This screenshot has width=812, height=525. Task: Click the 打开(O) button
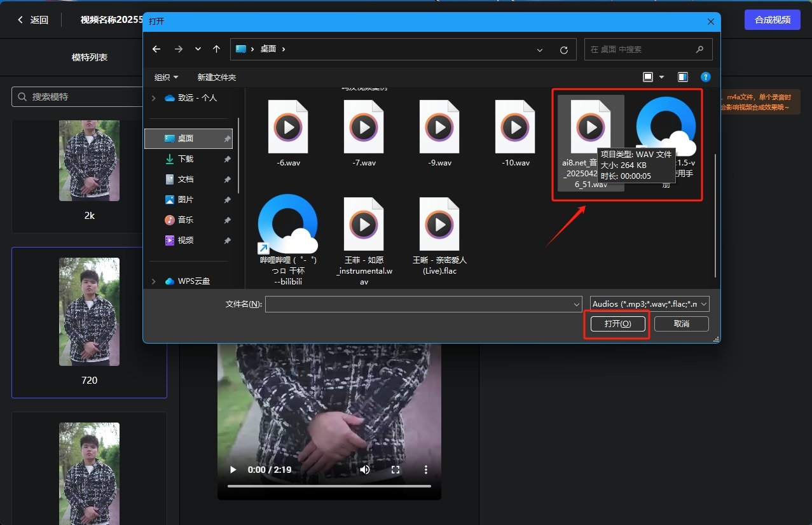coord(617,324)
